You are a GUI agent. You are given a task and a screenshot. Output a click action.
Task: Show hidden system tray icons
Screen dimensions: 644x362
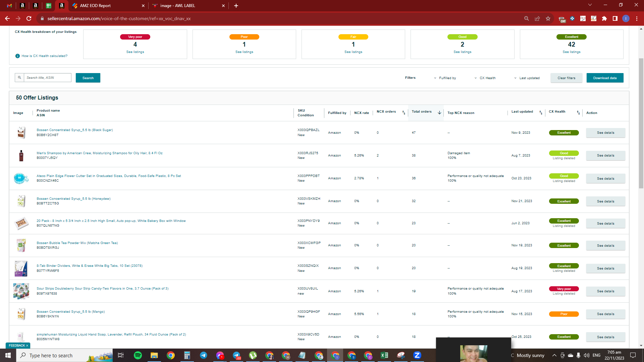pos(554,355)
